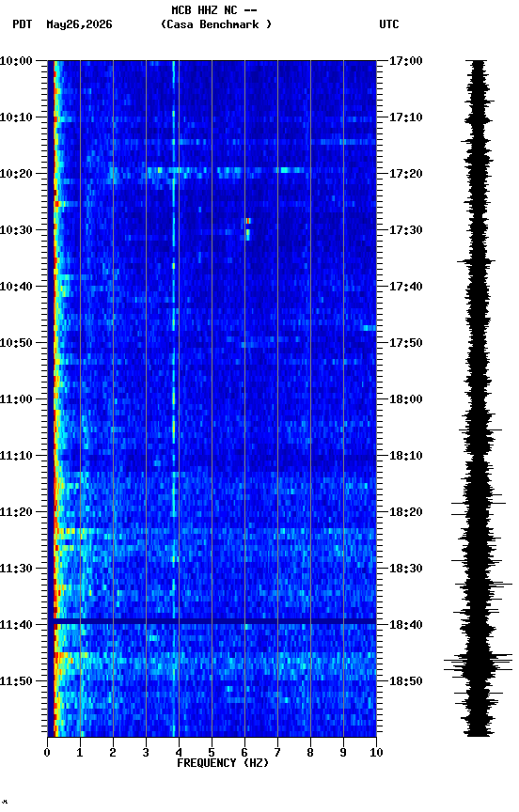Click the 18:30 UTC time label
Screen dimensions: 519x812
(406, 569)
